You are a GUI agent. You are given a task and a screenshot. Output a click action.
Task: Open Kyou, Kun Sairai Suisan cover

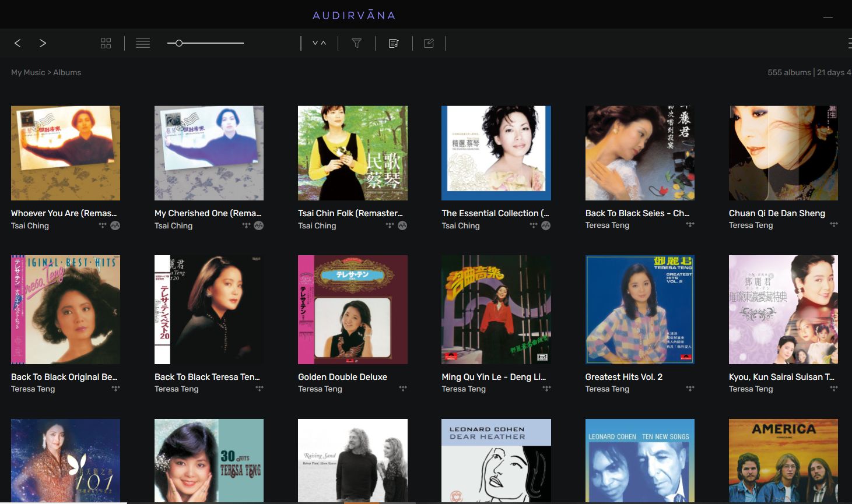tap(783, 309)
